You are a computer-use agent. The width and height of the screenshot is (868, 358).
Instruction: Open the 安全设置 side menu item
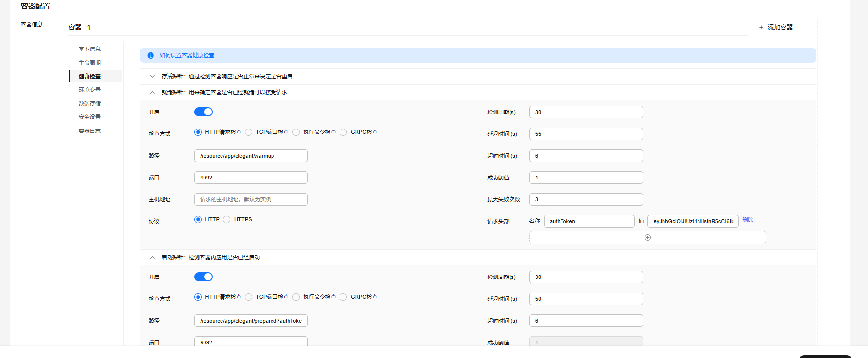point(89,117)
